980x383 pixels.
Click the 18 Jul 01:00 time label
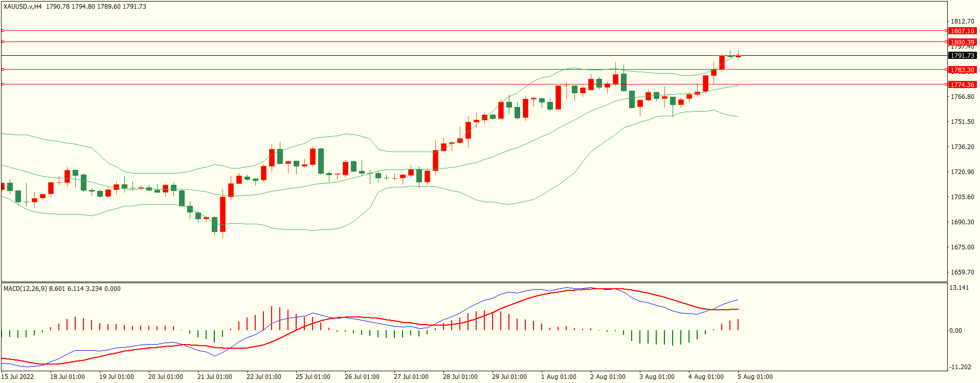click(68, 377)
